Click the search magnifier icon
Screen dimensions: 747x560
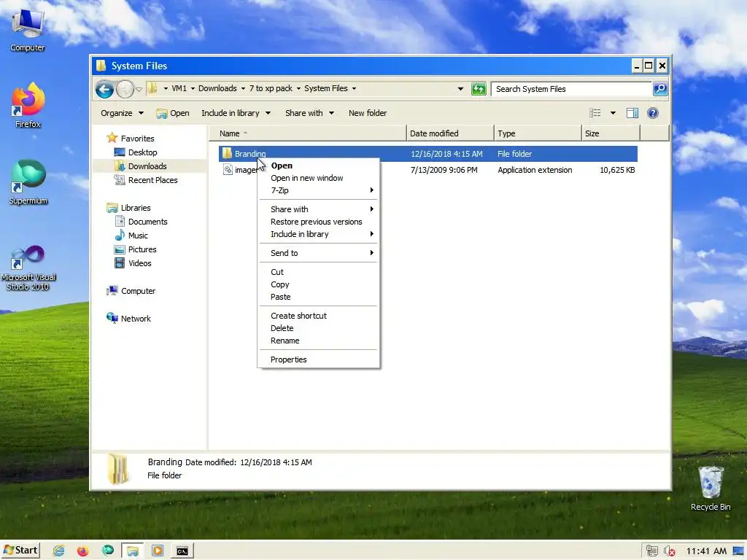click(x=659, y=88)
